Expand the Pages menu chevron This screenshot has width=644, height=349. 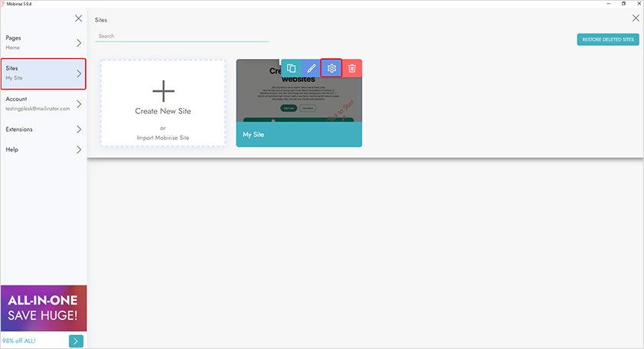tap(79, 43)
